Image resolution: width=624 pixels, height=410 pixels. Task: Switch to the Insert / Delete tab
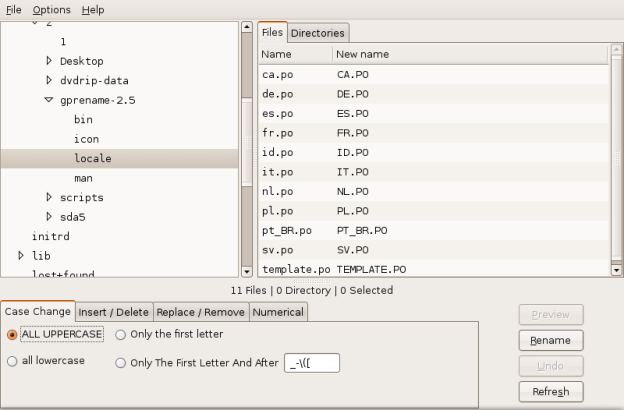click(113, 312)
